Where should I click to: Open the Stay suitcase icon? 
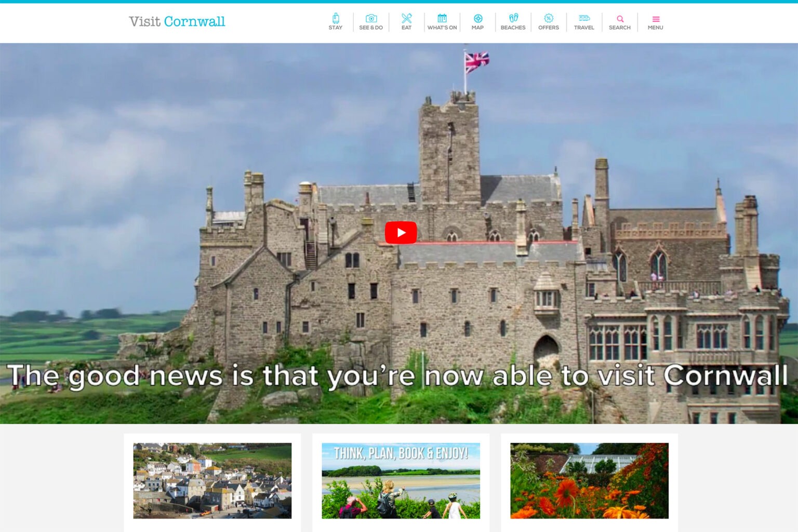pos(336,18)
